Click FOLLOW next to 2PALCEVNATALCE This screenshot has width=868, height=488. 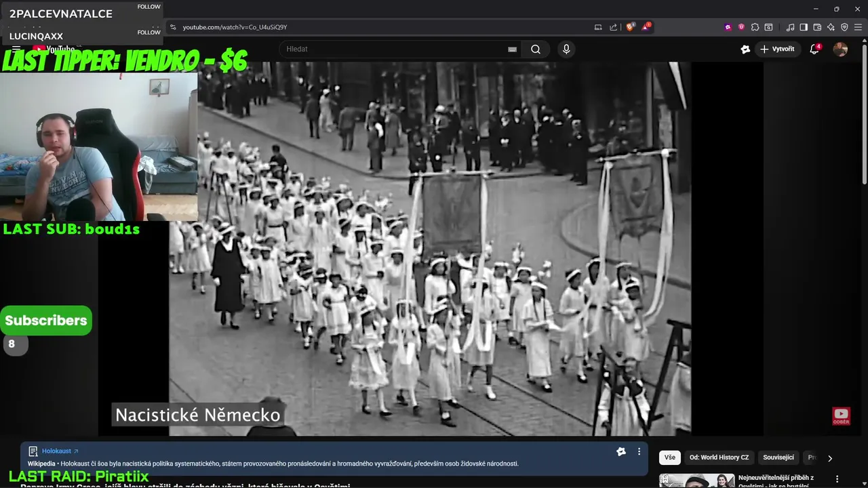[149, 7]
